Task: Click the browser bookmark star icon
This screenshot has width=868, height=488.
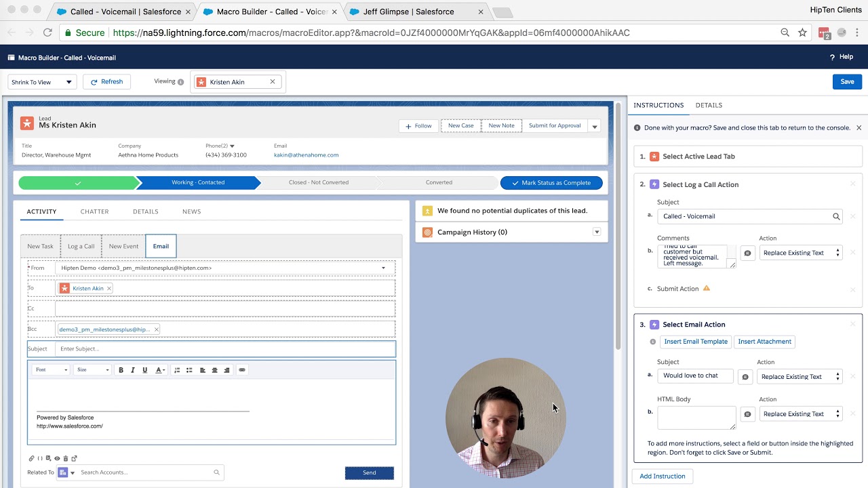Action: (x=802, y=33)
